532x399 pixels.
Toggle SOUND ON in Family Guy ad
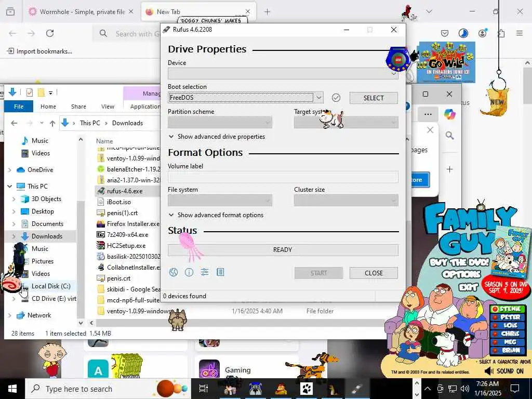click(x=504, y=371)
